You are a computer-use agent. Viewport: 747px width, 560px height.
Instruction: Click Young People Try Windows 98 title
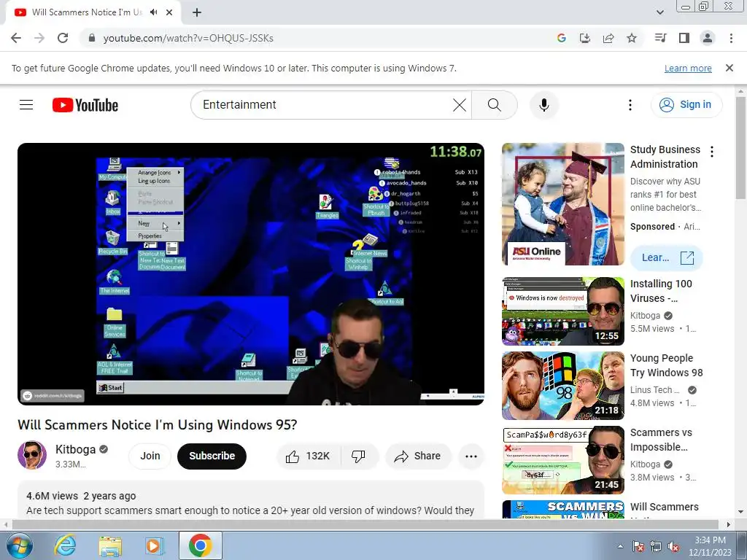pos(667,365)
